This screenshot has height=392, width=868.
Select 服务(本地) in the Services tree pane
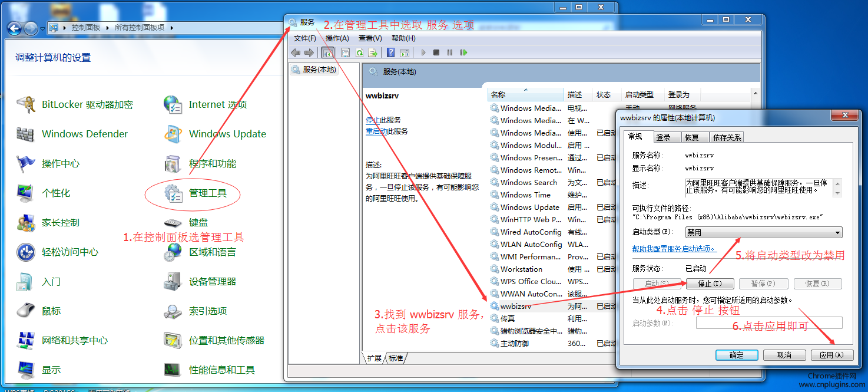(x=313, y=70)
